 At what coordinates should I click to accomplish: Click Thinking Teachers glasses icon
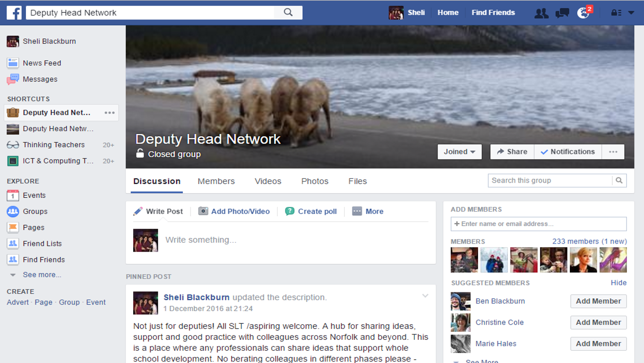13,145
